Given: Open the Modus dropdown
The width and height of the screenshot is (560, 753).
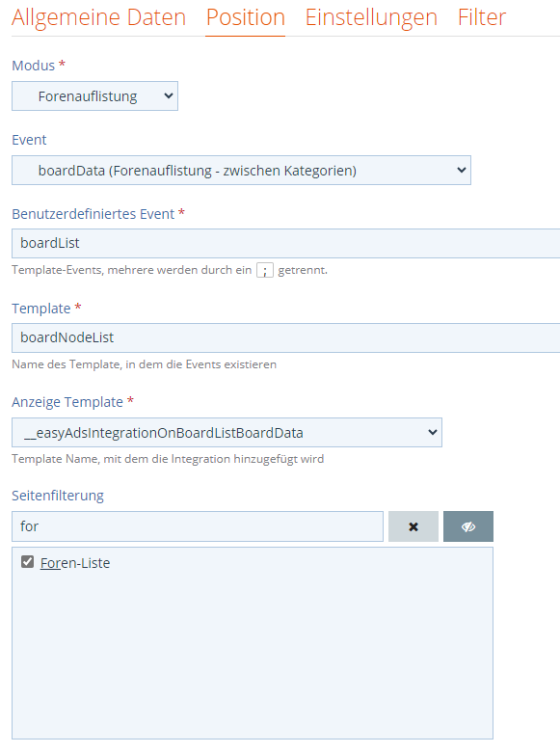Looking at the screenshot, I should point(94,96).
